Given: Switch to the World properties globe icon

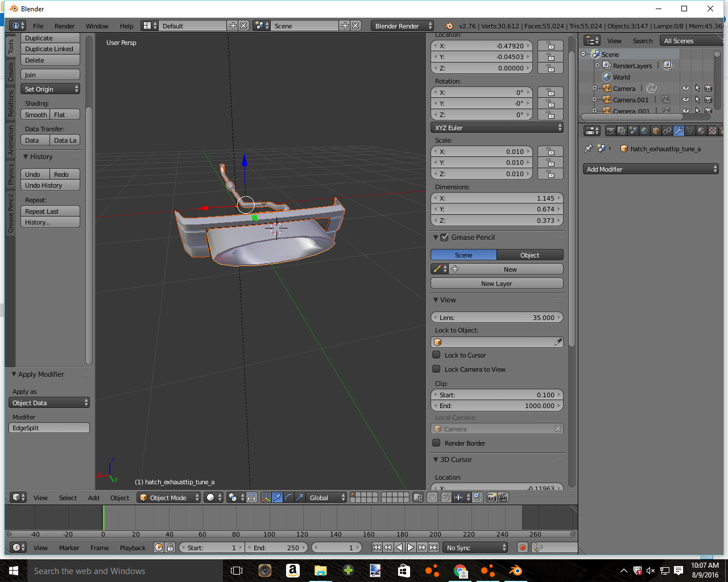Looking at the screenshot, I should (644, 131).
